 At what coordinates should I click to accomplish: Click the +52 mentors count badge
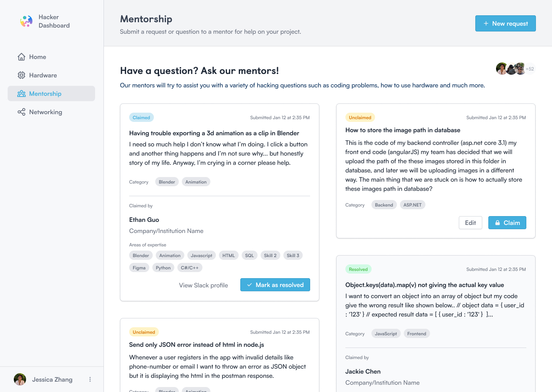click(530, 69)
